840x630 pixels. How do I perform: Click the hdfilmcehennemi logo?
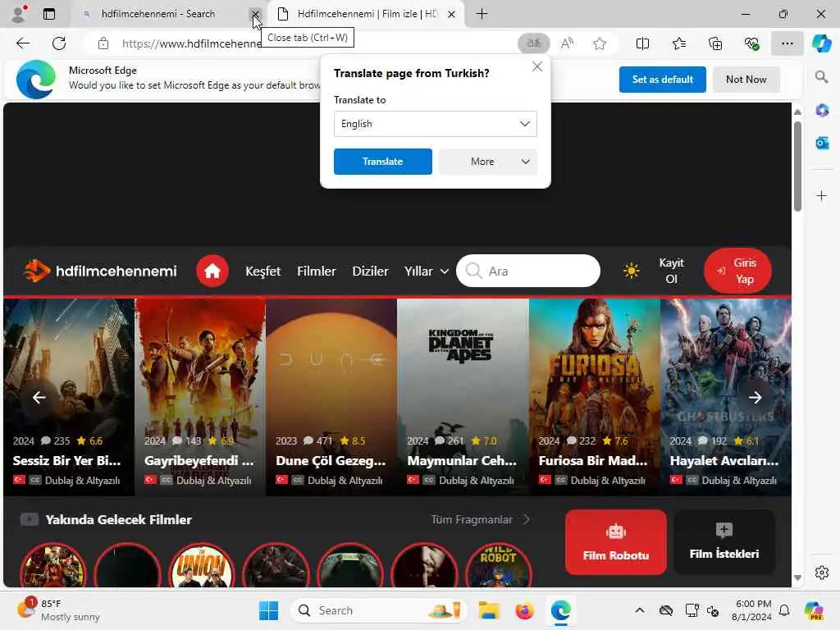pyautogui.click(x=100, y=271)
